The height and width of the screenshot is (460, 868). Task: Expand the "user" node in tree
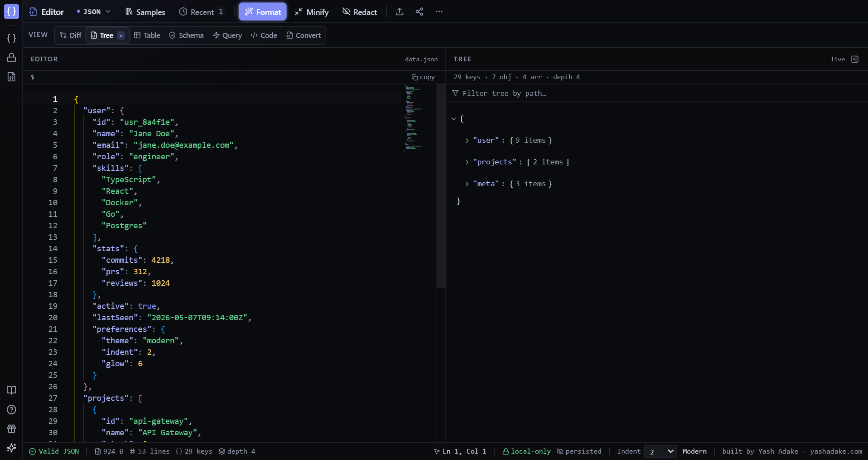click(x=467, y=141)
